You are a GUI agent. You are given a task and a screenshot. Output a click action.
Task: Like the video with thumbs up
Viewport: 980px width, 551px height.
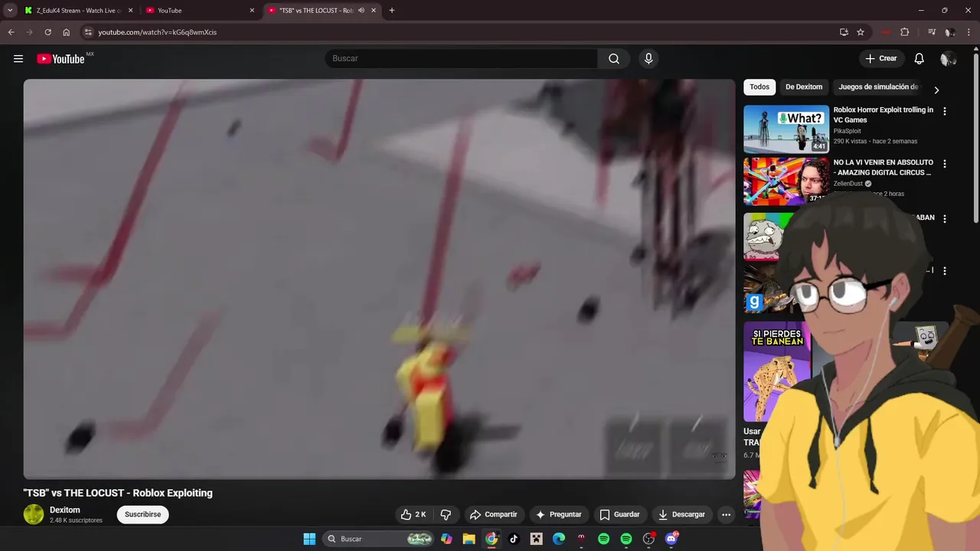click(413, 515)
